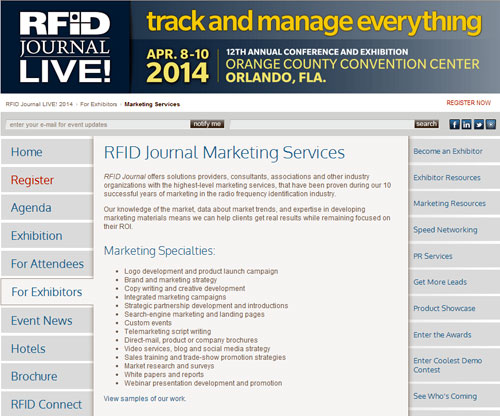
Task: Click 'Strategic partnership development and introductions' bullet
Action: [206, 306]
